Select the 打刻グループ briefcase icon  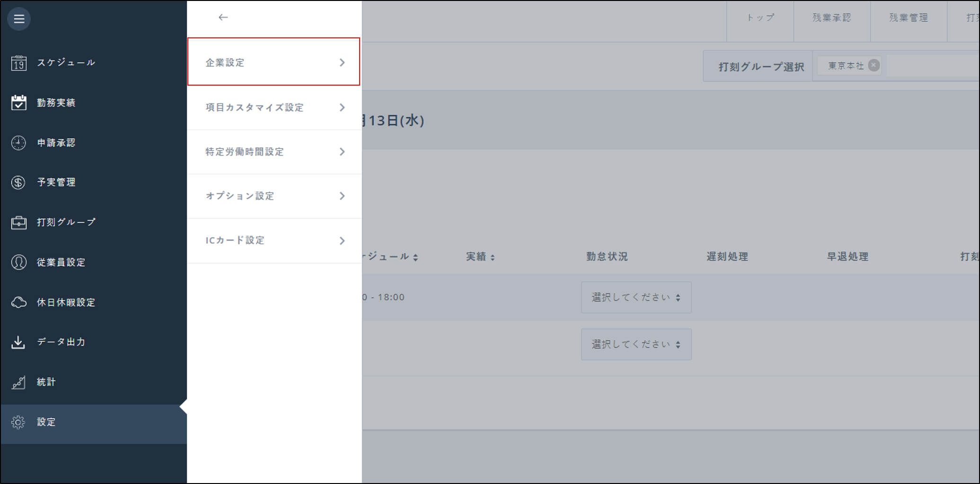[18, 221]
